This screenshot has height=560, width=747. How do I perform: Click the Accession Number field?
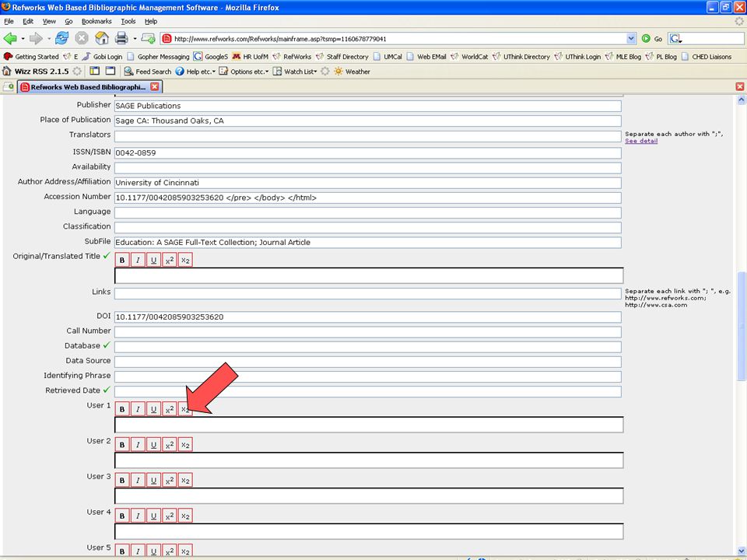point(368,198)
